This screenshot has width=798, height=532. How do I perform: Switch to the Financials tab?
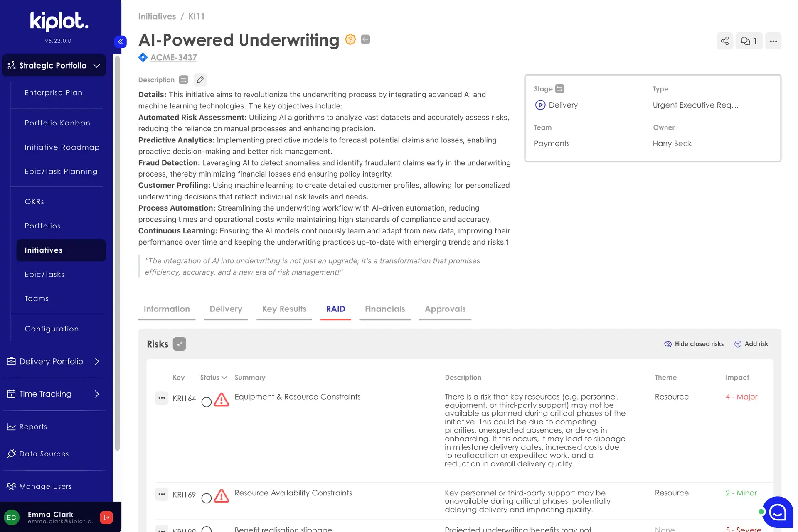[x=384, y=309]
